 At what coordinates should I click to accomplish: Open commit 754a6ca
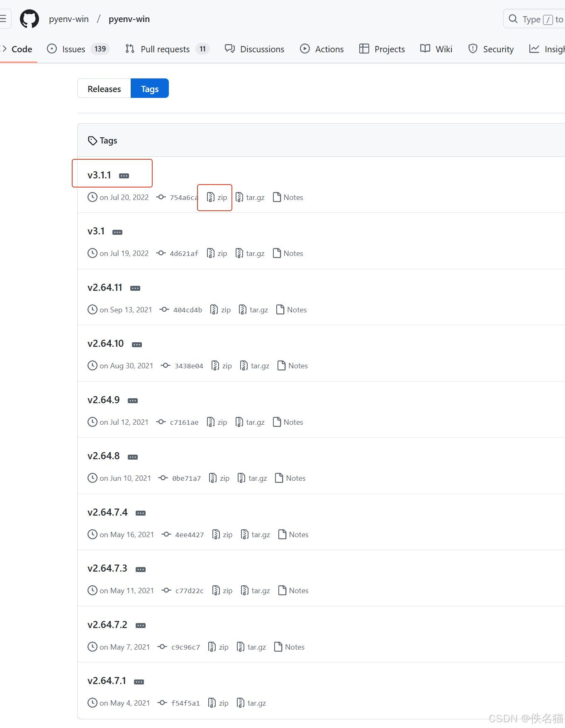click(x=178, y=197)
